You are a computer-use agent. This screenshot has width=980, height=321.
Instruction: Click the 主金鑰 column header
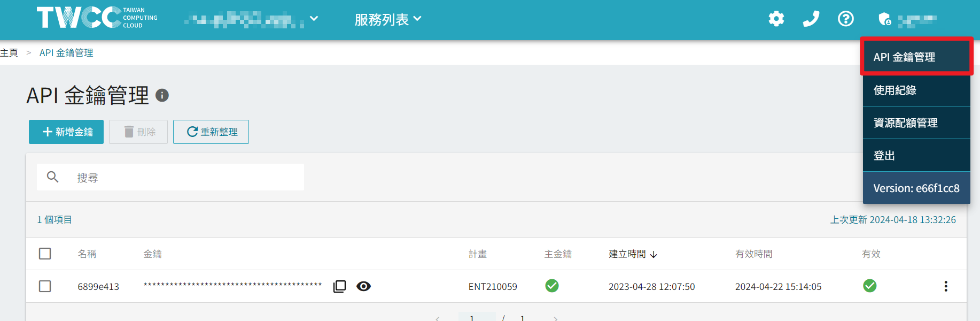558,254
